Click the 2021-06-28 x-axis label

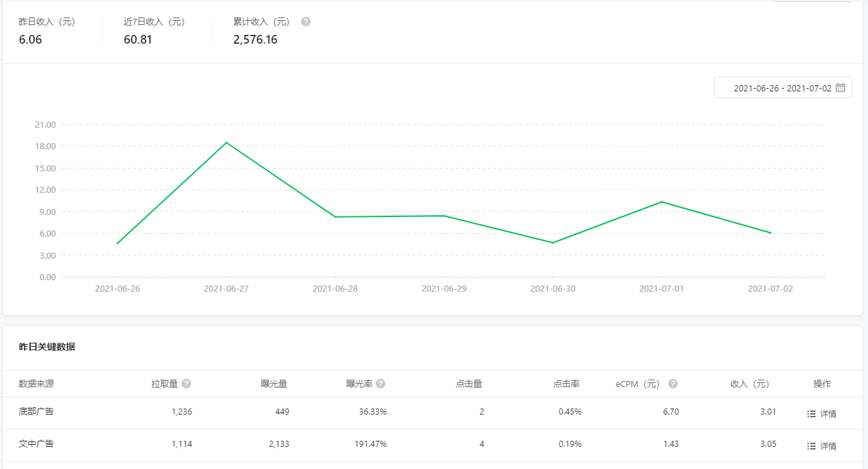coord(335,288)
